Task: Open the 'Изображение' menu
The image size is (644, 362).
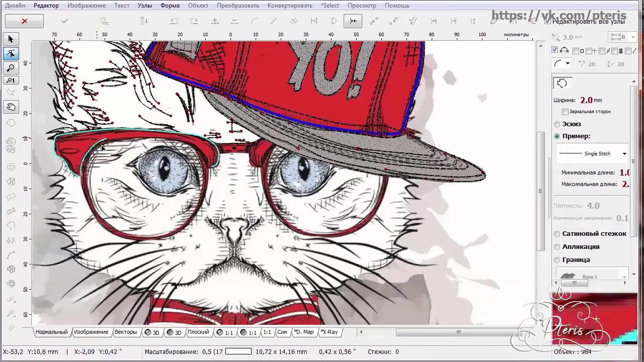Action: pyautogui.click(x=87, y=6)
